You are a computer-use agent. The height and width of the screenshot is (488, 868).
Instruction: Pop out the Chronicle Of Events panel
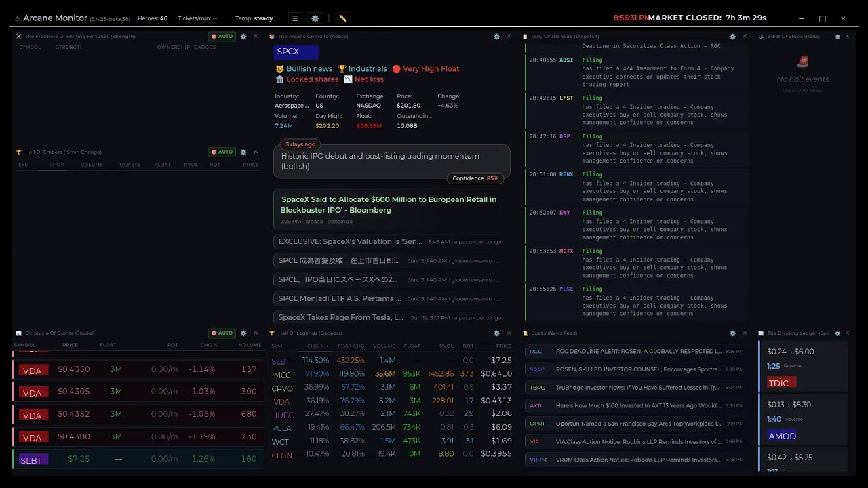(x=256, y=333)
